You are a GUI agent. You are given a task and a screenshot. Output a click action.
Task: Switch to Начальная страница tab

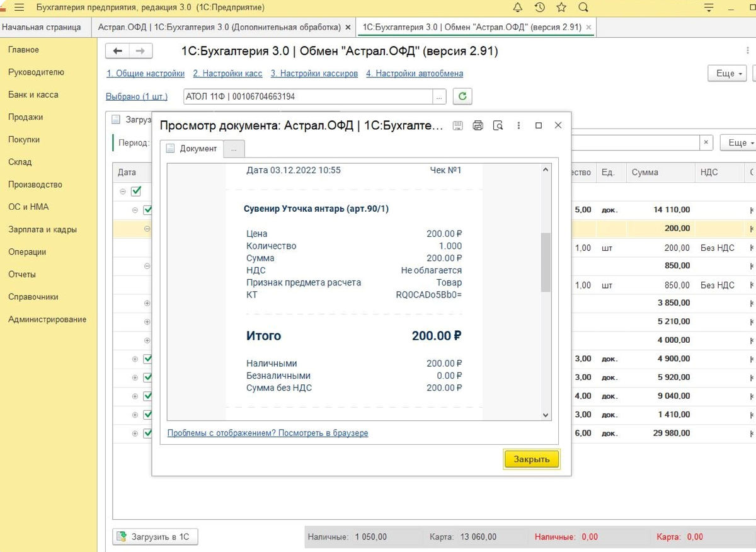pos(42,28)
